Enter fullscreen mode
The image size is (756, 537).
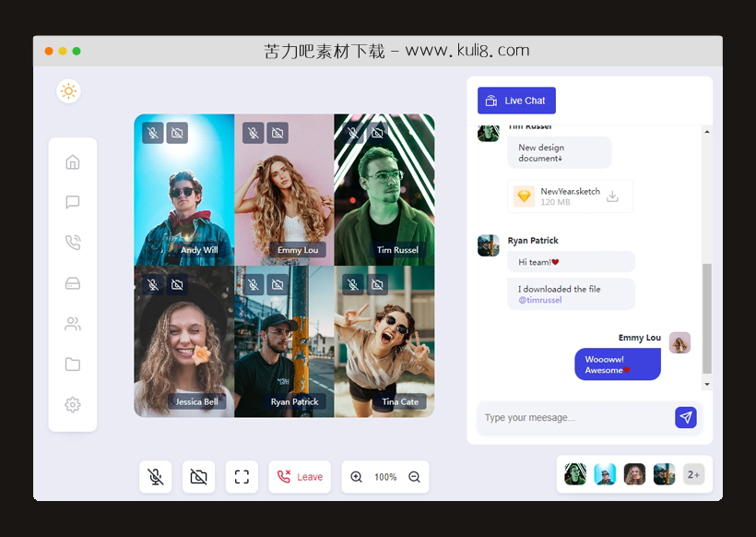pos(242,477)
